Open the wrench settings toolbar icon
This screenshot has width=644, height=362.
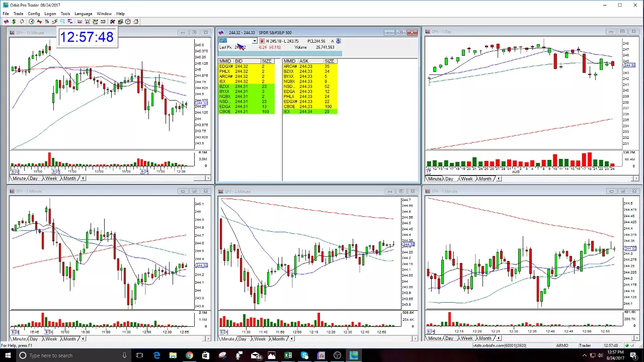tap(113, 22)
